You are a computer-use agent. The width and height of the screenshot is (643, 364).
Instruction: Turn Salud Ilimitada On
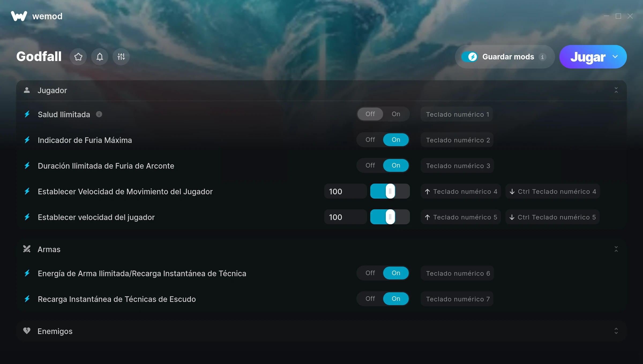click(396, 114)
